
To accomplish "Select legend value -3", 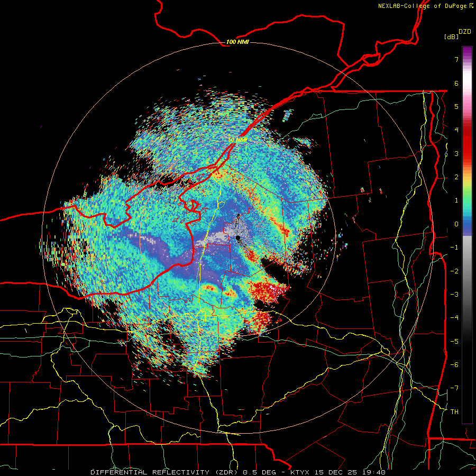I will click(454, 295).
